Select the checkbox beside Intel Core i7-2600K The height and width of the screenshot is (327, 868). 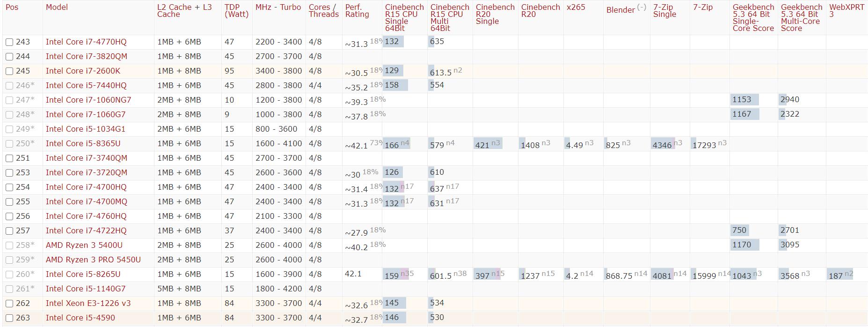[9, 71]
